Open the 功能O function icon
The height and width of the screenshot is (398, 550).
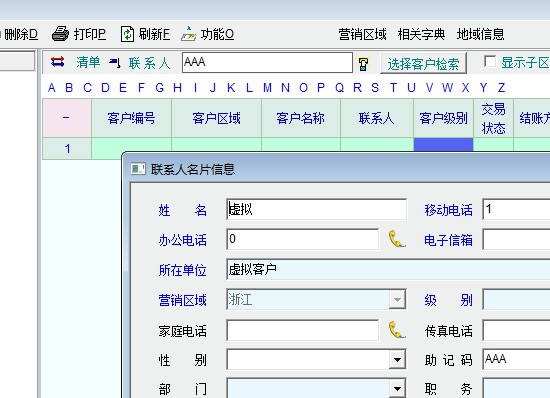188,34
